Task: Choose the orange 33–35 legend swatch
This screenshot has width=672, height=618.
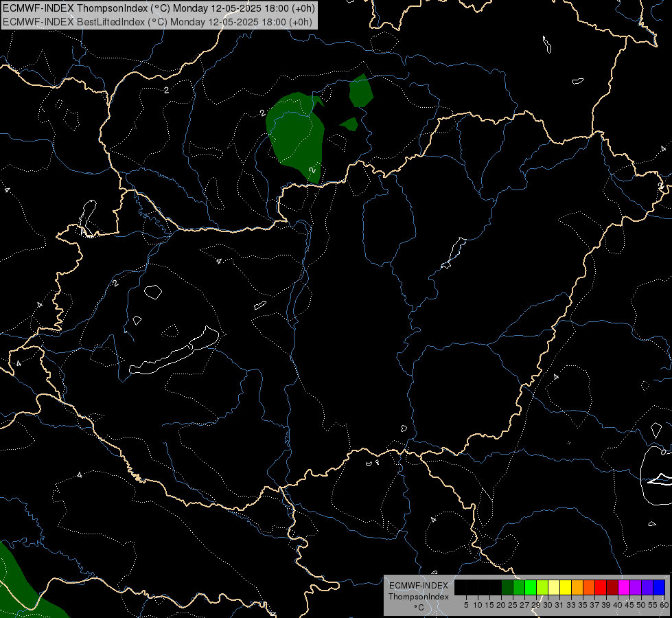Action: pyautogui.click(x=577, y=587)
